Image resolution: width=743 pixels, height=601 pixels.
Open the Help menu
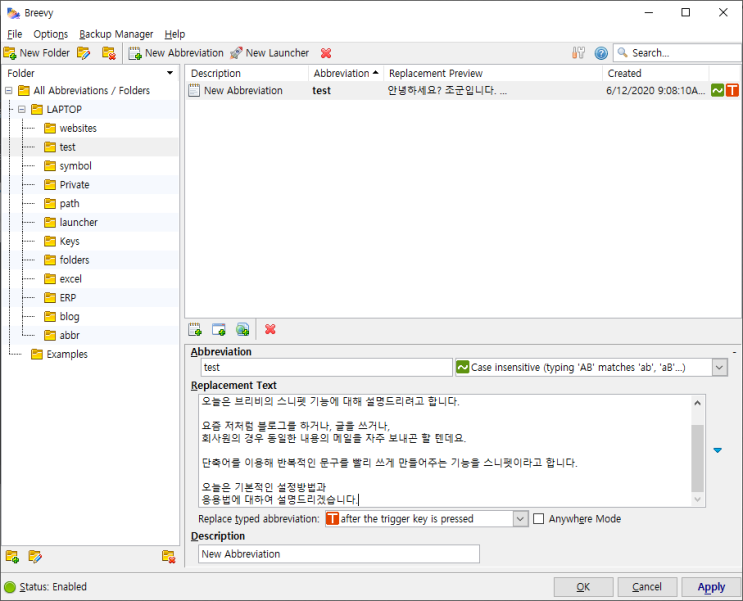tap(175, 34)
